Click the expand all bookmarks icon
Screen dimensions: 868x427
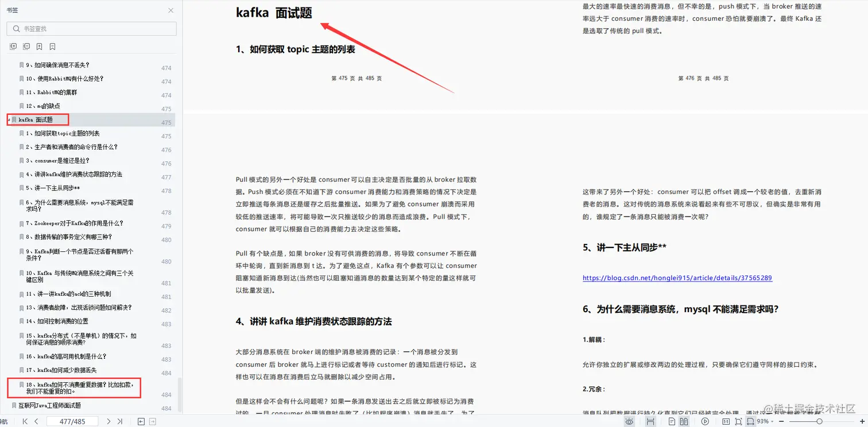point(13,46)
